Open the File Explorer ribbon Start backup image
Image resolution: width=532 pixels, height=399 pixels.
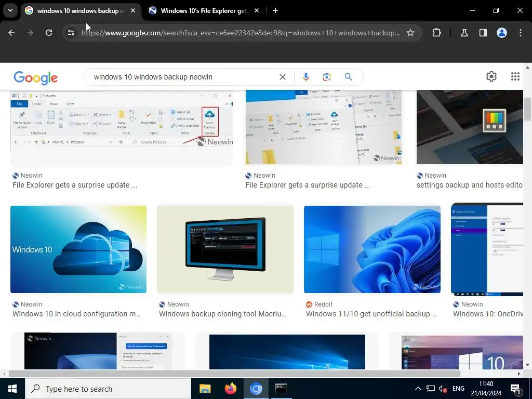click(122, 128)
